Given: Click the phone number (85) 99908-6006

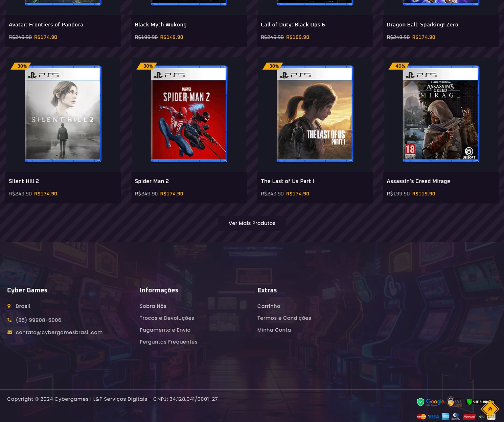Looking at the screenshot, I should [39, 320].
